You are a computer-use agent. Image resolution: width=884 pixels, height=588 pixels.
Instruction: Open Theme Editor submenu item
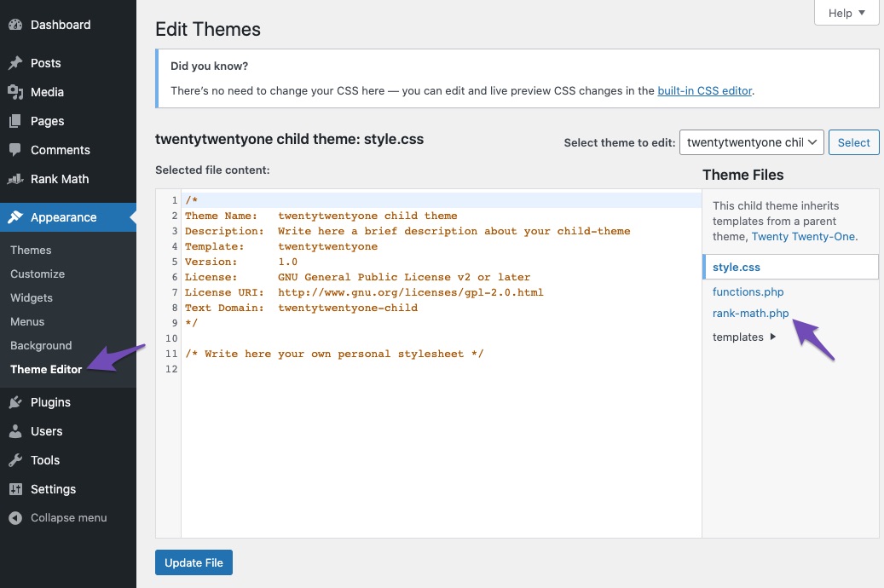(46, 369)
